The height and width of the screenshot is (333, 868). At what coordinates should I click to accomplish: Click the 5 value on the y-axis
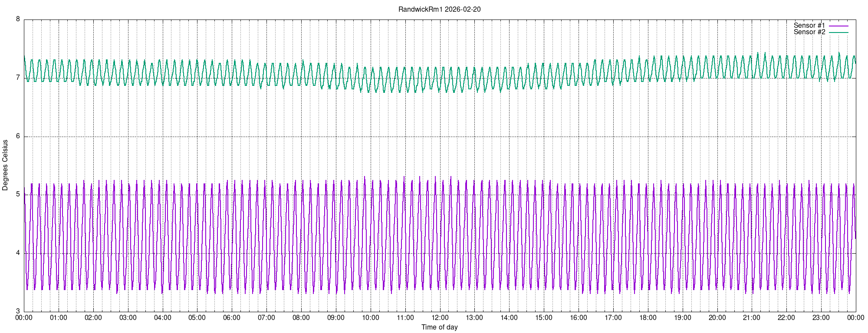point(18,194)
